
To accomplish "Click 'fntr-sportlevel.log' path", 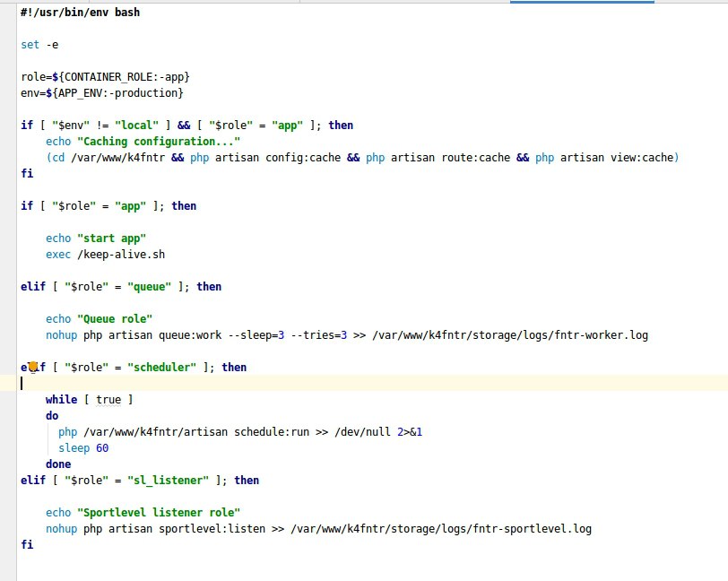I will 532,528.
